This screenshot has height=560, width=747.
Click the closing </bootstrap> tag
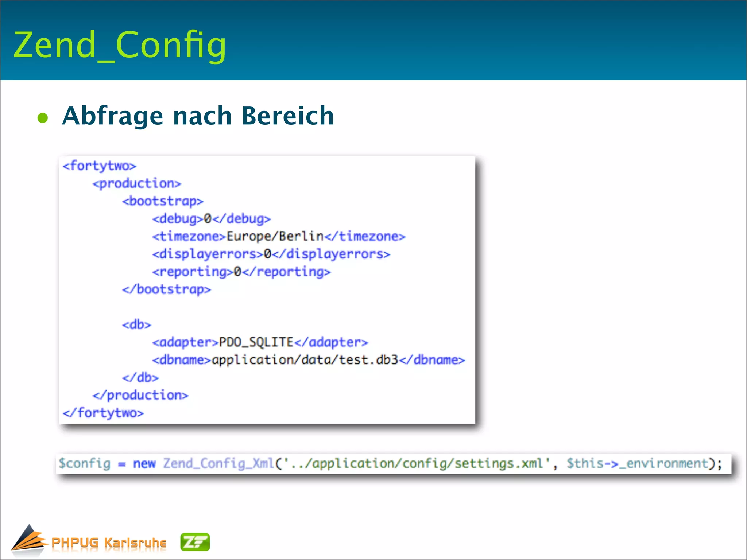[x=166, y=289]
